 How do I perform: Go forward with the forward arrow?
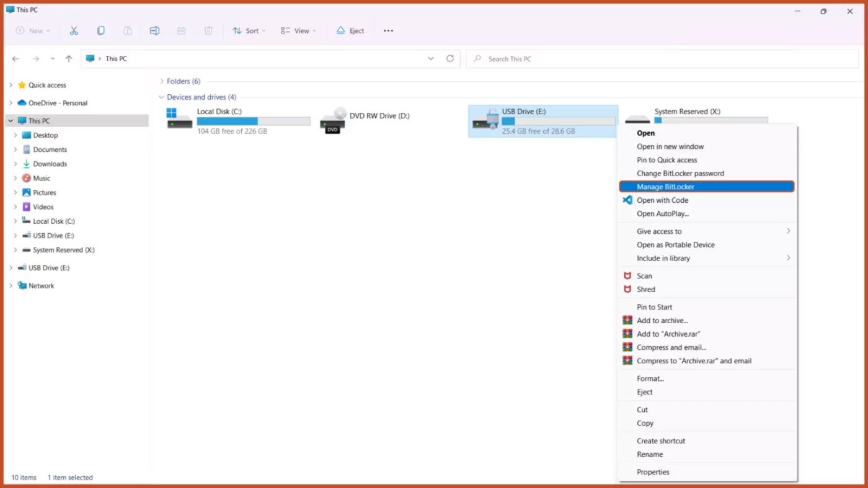pos(36,59)
